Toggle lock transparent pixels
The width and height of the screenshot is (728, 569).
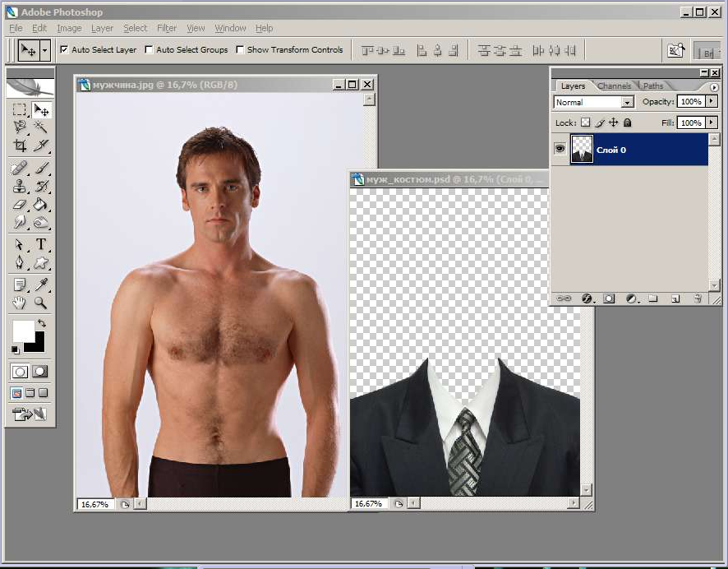(586, 123)
